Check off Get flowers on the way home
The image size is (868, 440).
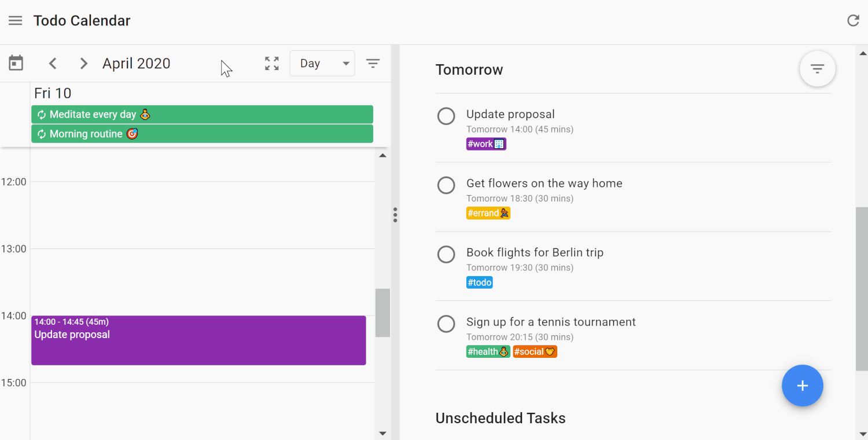[x=446, y=185]
